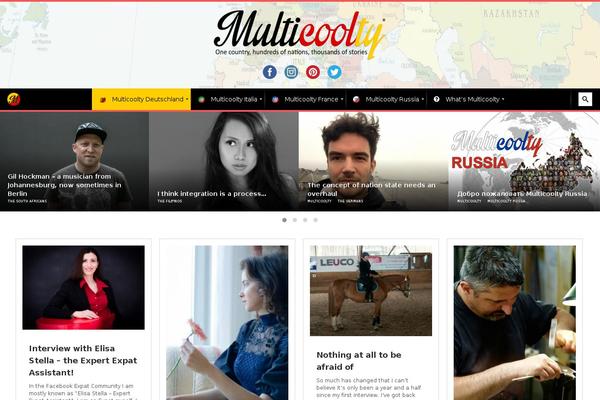Select the first carousel dot
600x400 pixels.
click(x=284, y=220)
